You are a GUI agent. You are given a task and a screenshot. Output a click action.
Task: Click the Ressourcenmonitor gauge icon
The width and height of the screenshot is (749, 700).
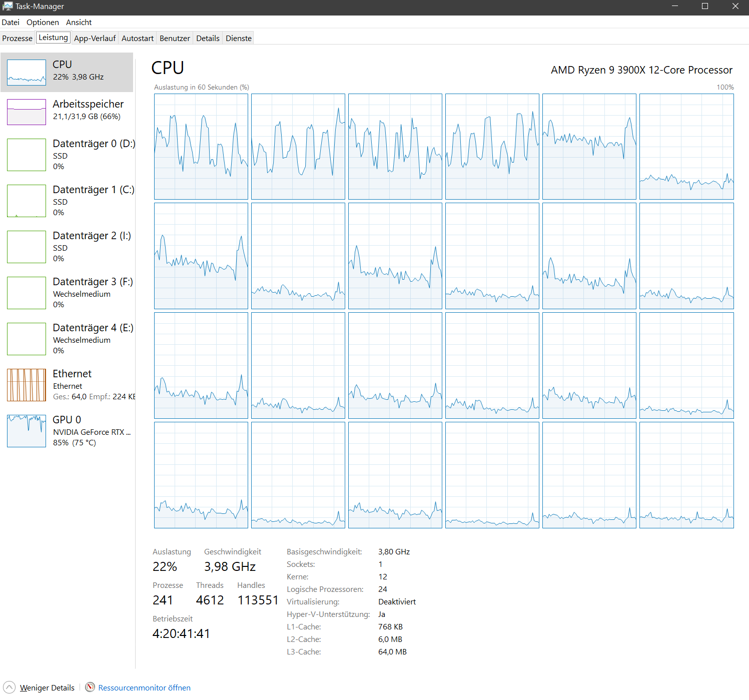90,687
